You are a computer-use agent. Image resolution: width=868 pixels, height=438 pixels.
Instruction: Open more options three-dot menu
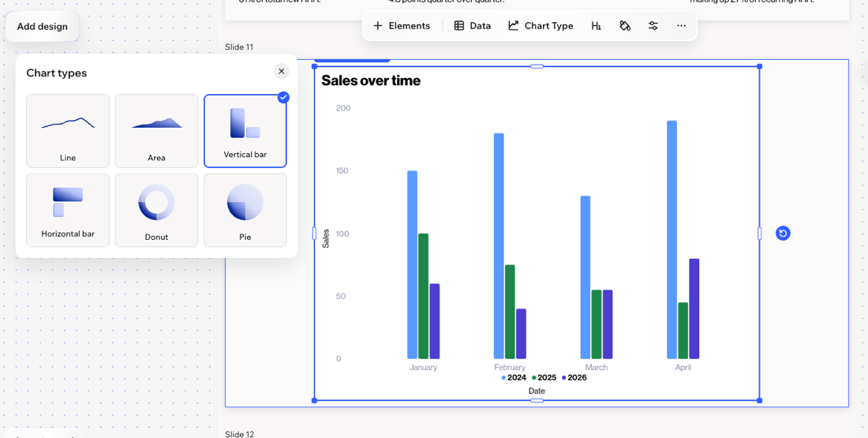click(682, 25)
